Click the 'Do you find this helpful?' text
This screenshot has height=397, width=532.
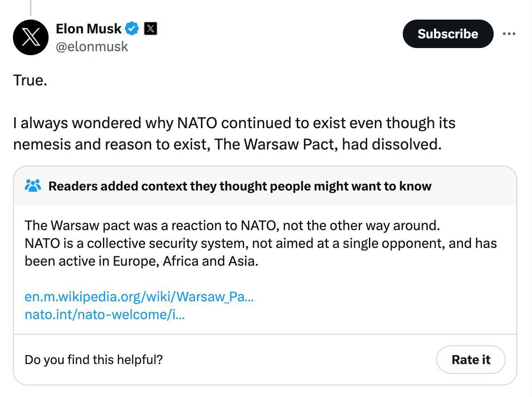[94, 359]
